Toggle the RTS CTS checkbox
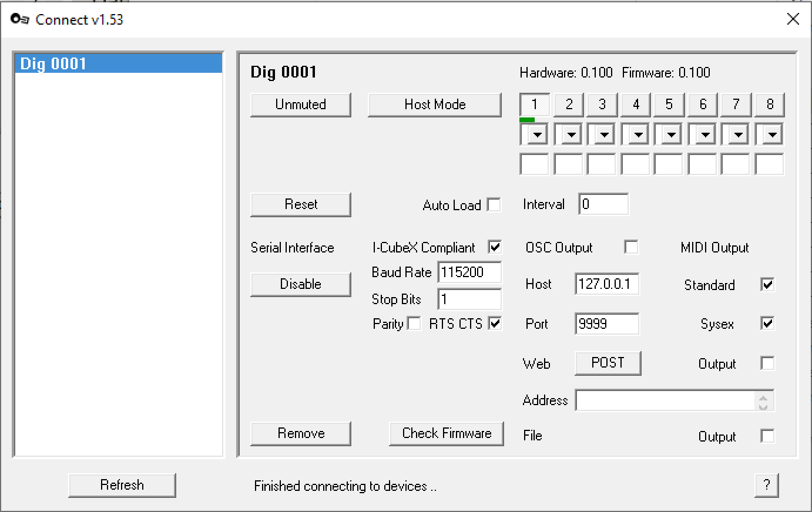Image resolution: width=812 pixels, height=512 pixels. pos(495,324)
